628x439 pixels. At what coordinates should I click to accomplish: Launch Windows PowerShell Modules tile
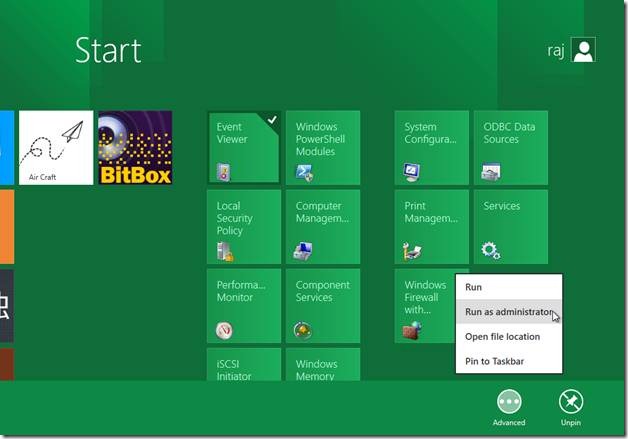(322, 147)
